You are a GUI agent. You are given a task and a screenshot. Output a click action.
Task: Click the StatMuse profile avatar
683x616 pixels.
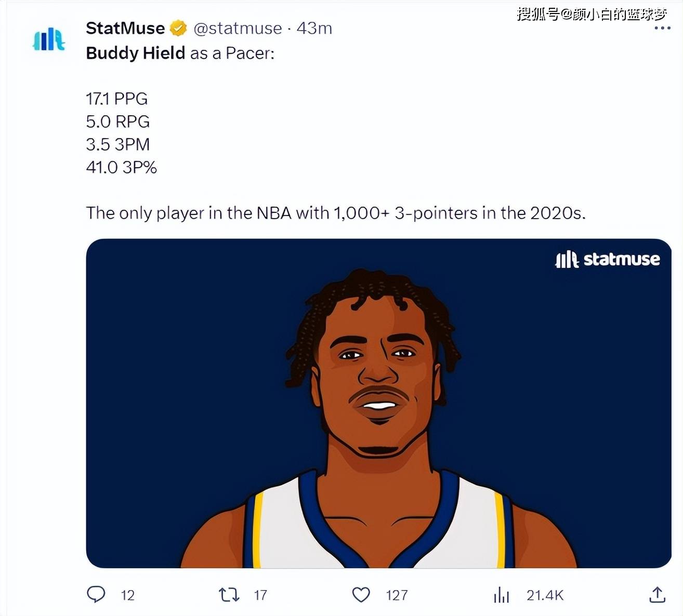tap(48, 40)
